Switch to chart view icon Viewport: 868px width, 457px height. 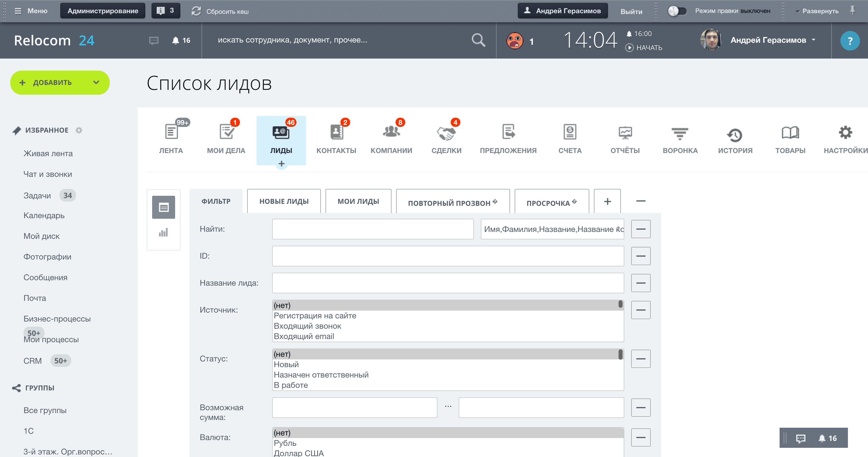click(163, 232)
